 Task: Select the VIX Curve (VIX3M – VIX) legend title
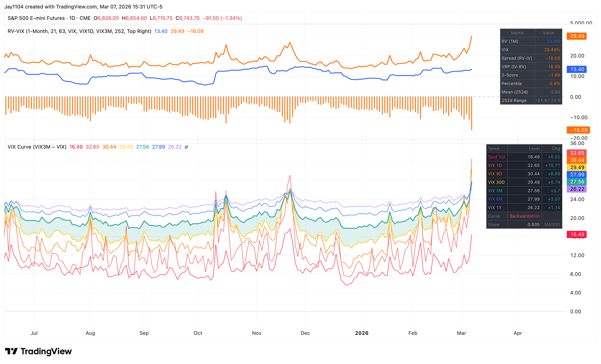pyautogui.click(x=37, y=147)
